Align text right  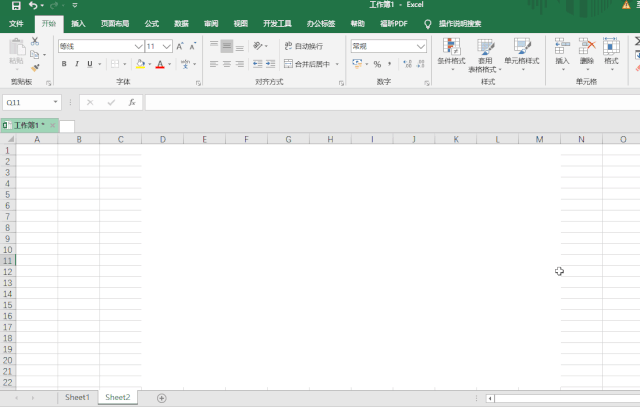click(240, 64)
